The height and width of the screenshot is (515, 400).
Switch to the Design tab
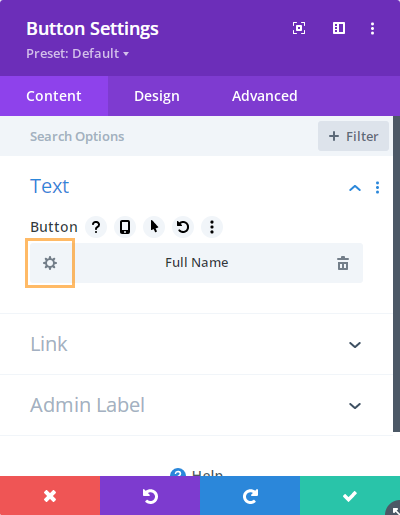click(157, 96)
